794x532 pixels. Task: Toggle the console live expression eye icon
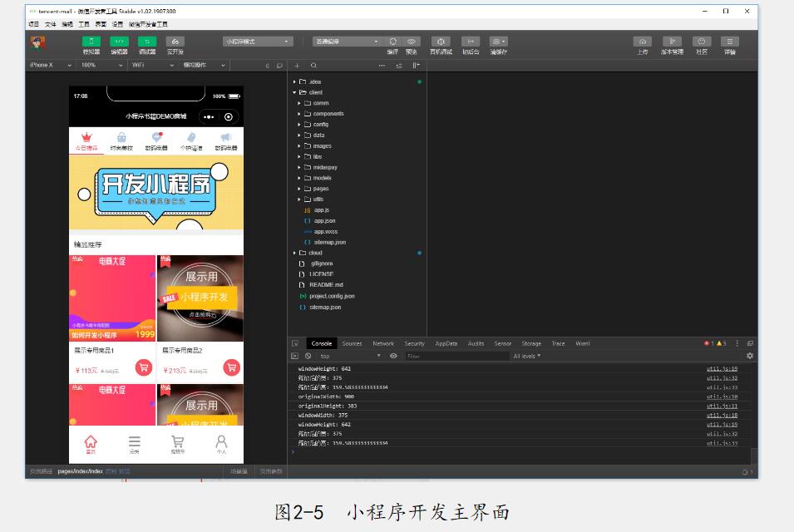click(x=393, y=356)
